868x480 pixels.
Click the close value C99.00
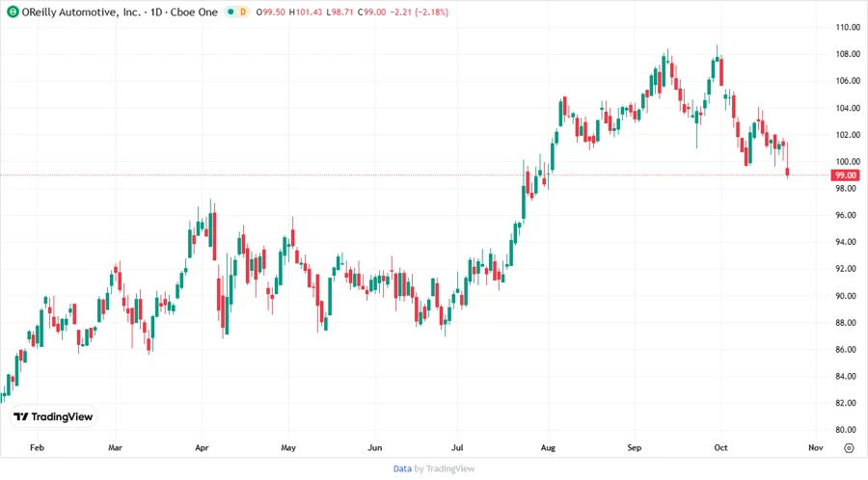[x=371, y=12]
